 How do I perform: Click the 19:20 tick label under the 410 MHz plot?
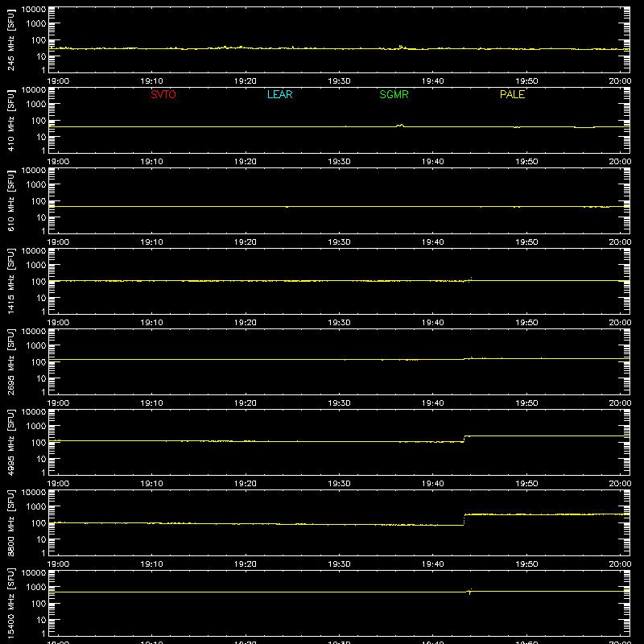(246, 162)
